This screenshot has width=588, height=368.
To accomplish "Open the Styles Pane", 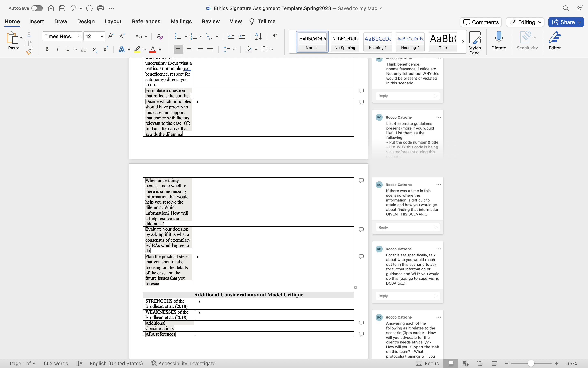I will coord(474,43).
